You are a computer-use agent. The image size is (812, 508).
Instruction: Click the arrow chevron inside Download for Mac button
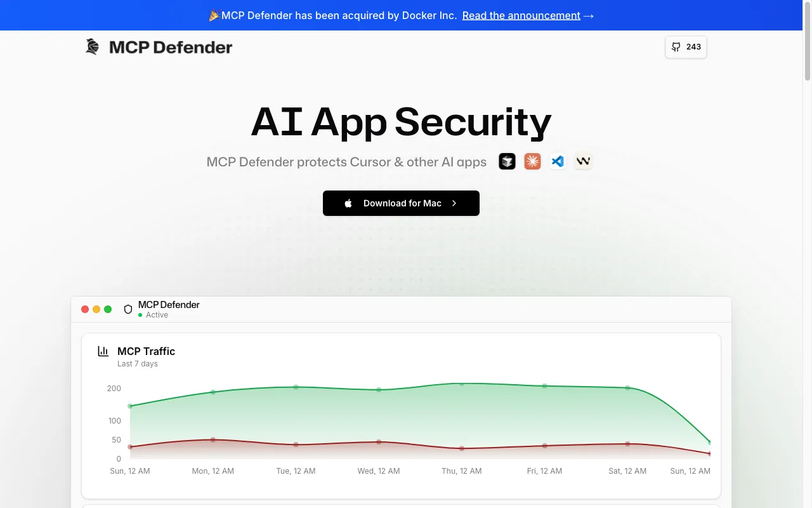[454, 203]
